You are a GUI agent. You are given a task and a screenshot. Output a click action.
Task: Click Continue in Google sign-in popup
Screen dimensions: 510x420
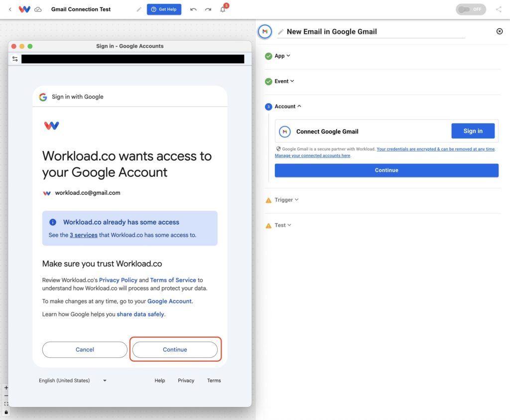(175, 349)
